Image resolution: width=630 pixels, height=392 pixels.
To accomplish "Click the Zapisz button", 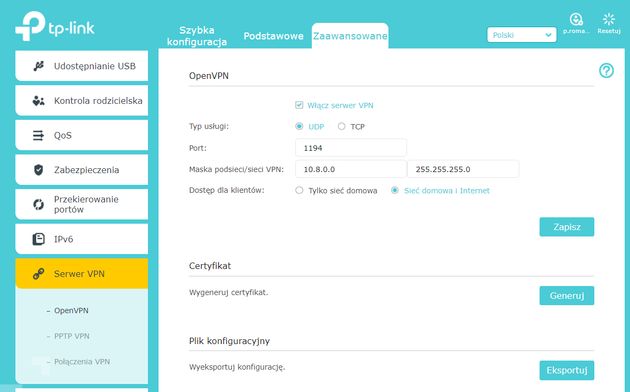I will coord(567,227).
